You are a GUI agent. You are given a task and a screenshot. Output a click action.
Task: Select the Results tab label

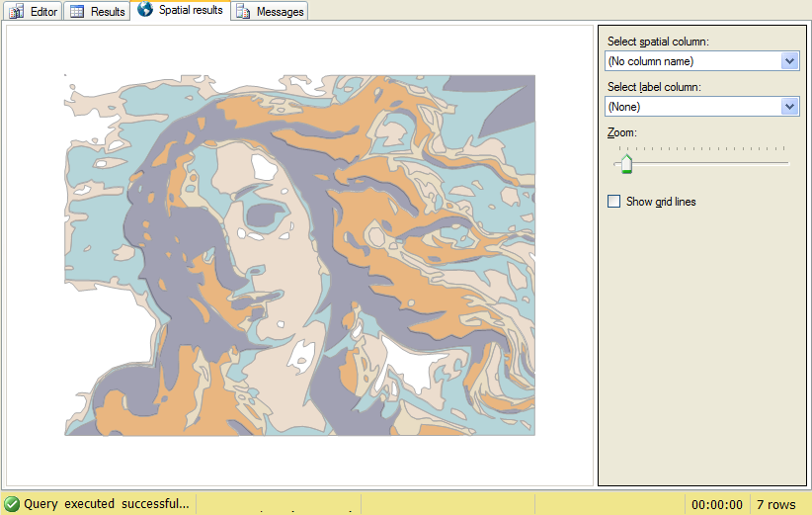click(x=108, y=12)
